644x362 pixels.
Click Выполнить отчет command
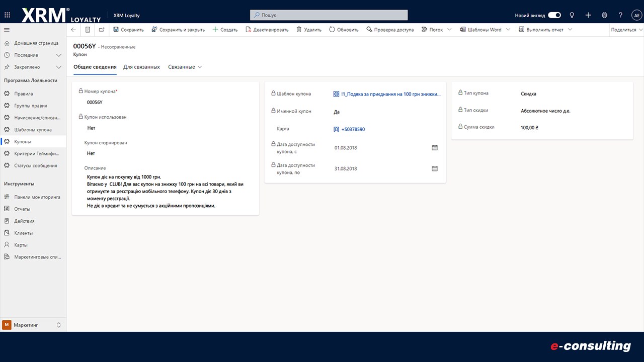coord(541,30)
